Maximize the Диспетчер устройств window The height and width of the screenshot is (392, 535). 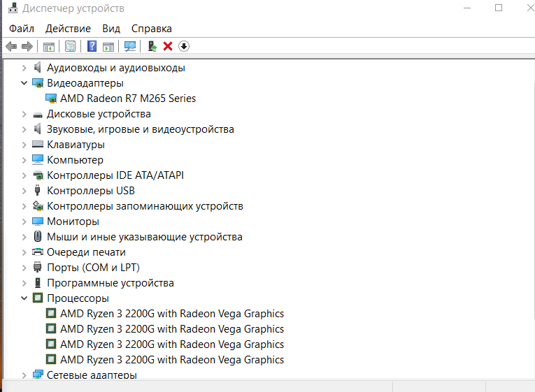pos(499,8)
